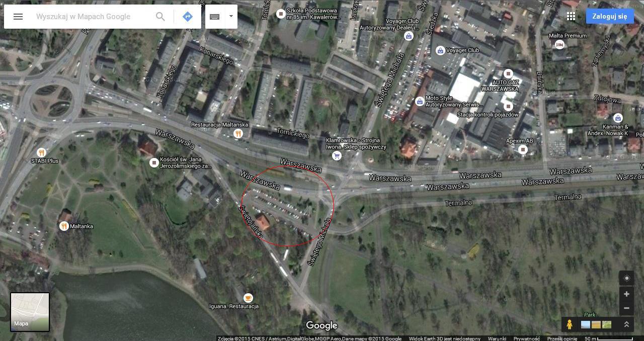Expand imagery strip with double chevron
644x341 pixels.
click(x=626, y=324)
